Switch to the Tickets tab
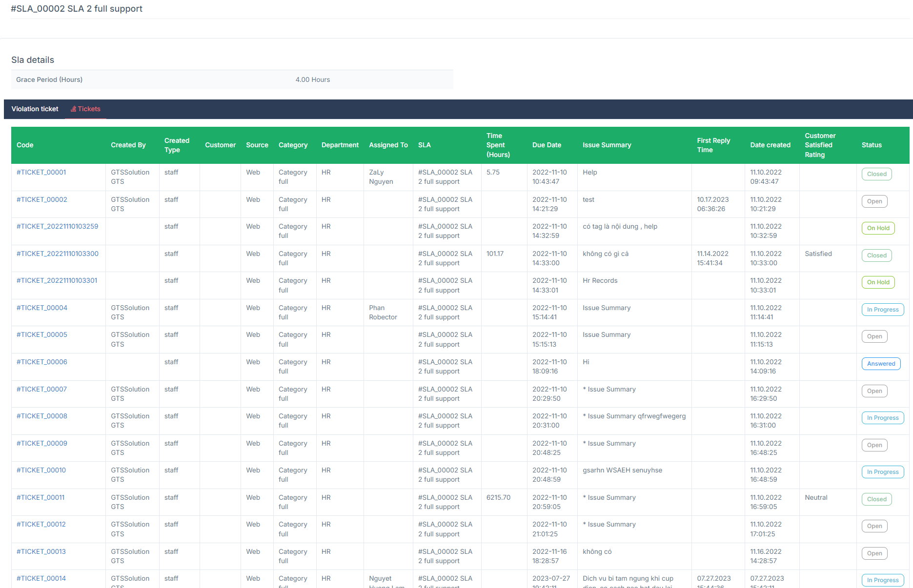 89,109
